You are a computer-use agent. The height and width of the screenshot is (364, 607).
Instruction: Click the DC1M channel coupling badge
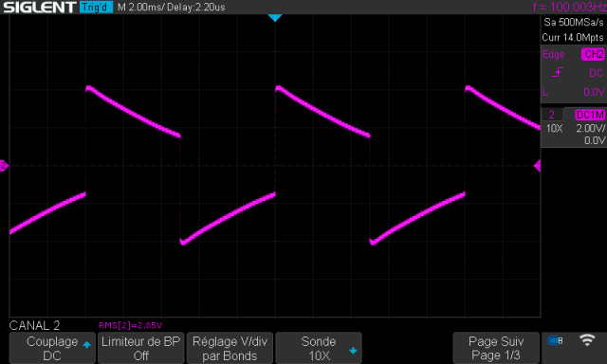point(590,115)
